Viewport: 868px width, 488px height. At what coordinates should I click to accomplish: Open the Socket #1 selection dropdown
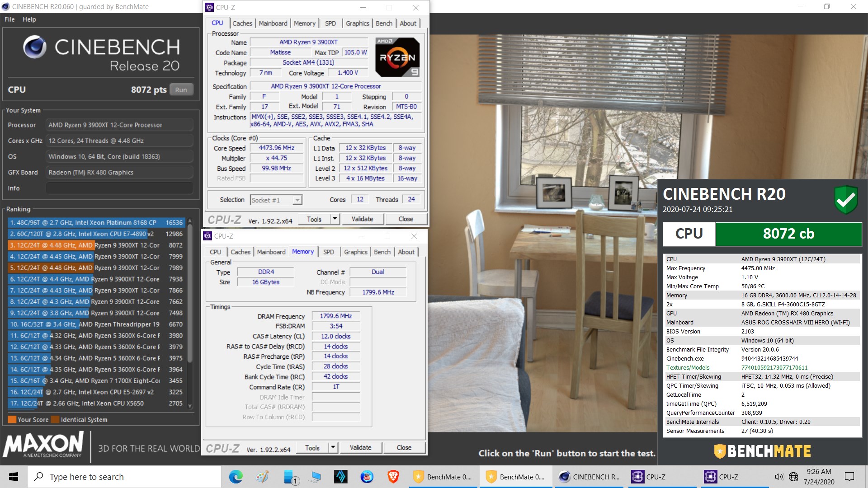coord(276,200)
